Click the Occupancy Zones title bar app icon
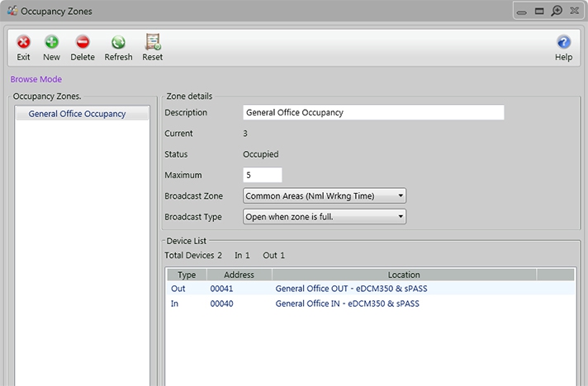The width and height of the screenshot is (588, 386). 12,11
